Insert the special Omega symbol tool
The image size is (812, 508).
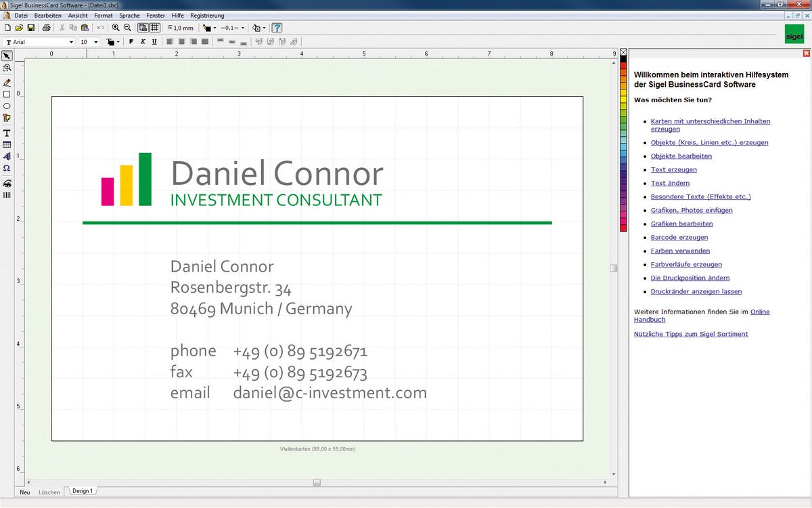click(7, 168)
